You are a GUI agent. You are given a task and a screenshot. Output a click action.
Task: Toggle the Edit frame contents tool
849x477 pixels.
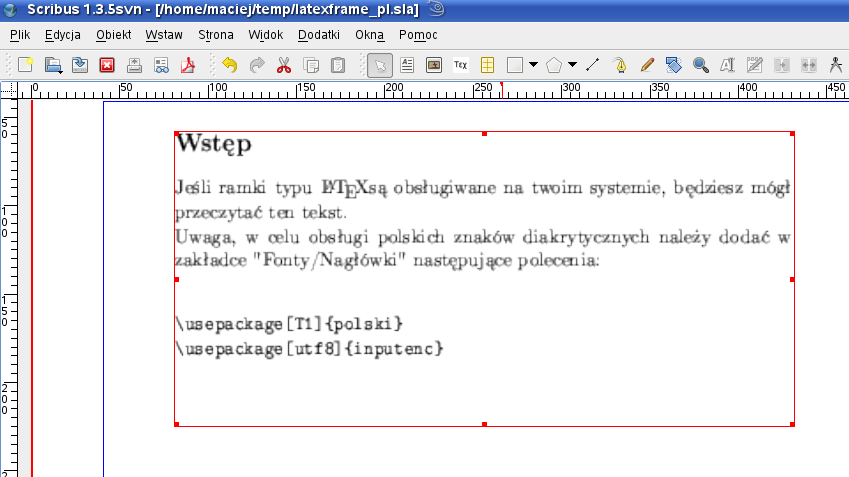tap(727, 65)
